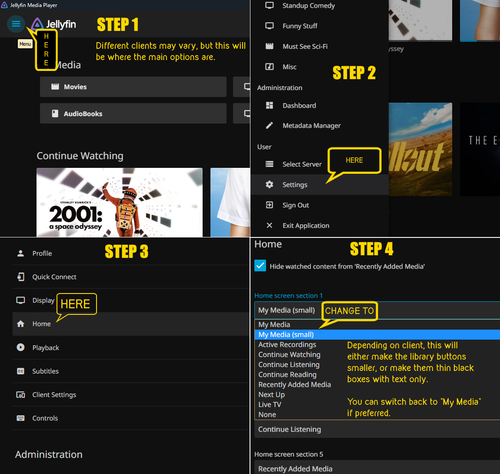Screen dimensions: 500x474
Task: Open Controls settings
Action: pyautogui.click(x=130, y=418)
